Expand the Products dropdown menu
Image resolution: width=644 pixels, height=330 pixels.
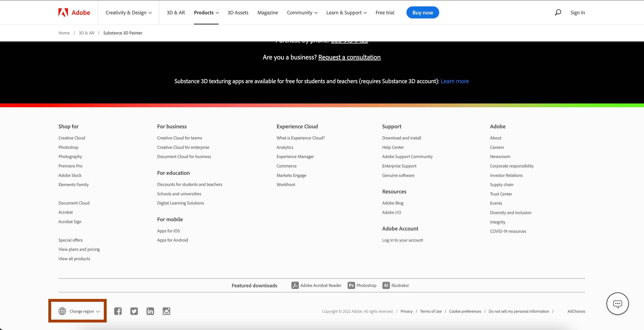[x=206, y=12]
